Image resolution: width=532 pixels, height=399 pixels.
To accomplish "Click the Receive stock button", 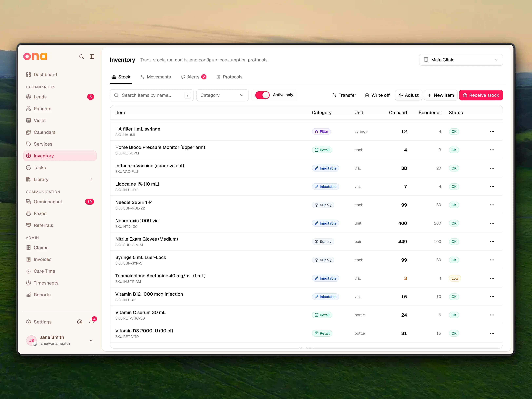I will pyautogui.click(x=481, y=95).
